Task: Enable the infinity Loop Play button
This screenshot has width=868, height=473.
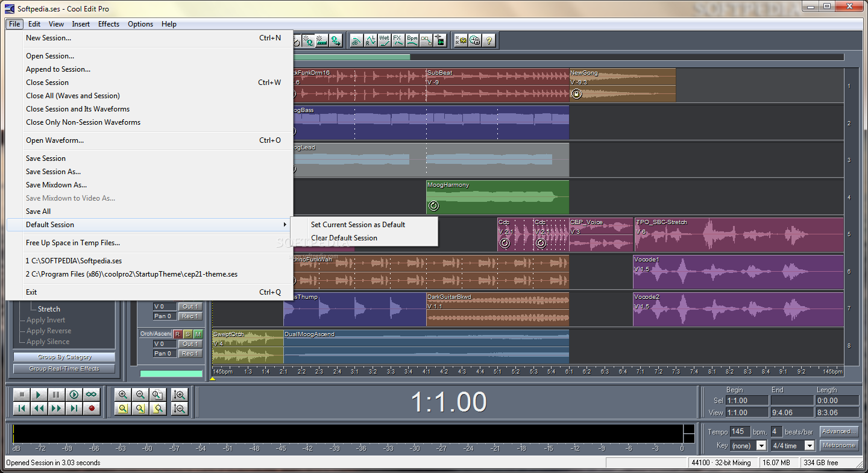Action: [x=91, y=395]
